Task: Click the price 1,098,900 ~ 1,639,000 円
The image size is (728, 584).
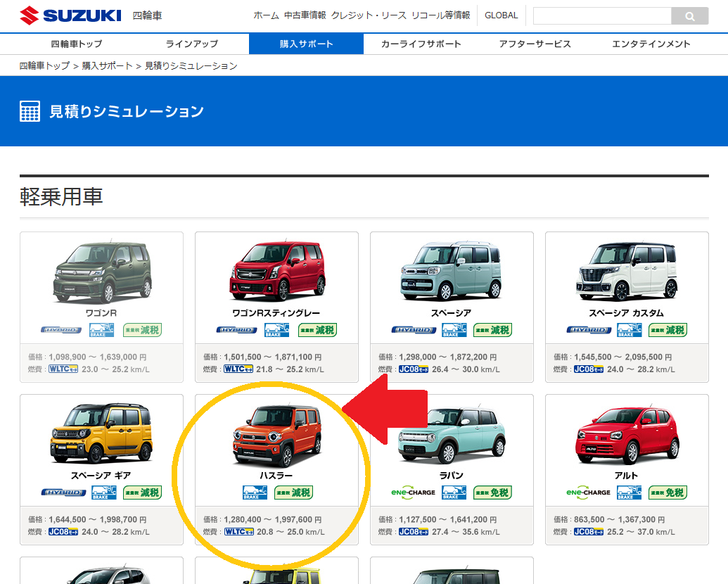Action: (98, 357)
